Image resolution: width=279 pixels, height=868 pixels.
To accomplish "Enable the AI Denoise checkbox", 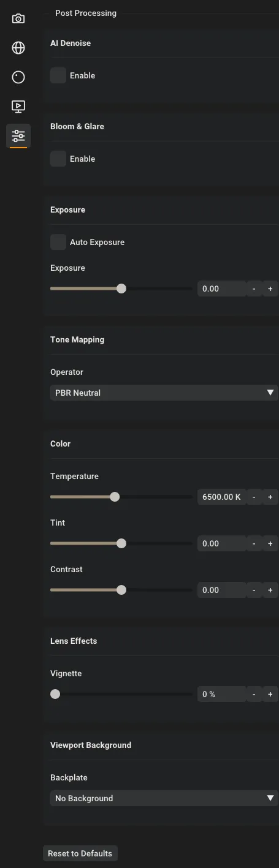I will coord(58,75).
